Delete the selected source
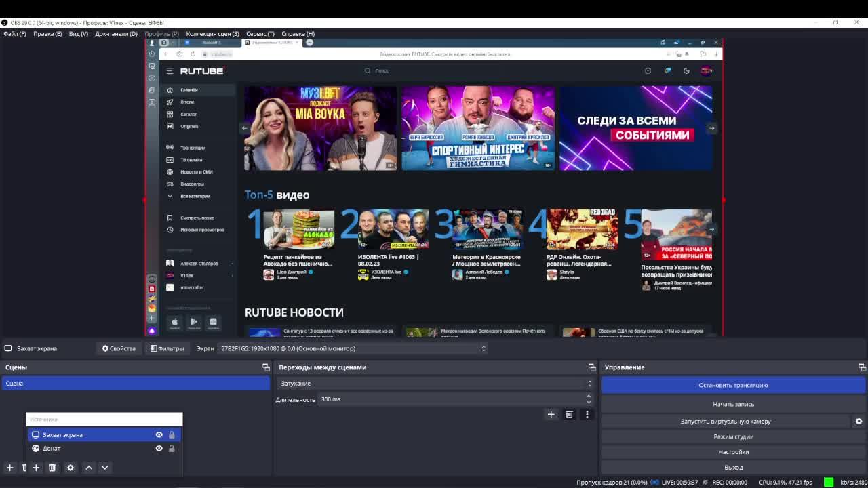This screenshot has height=488, width=868. (x=52, y=468)
